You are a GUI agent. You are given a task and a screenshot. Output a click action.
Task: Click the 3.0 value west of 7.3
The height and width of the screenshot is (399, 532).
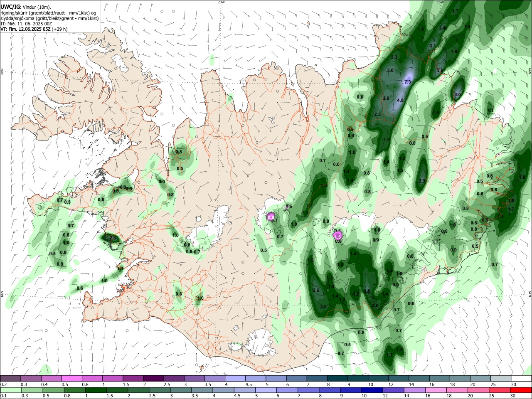[x=390, y=71]
